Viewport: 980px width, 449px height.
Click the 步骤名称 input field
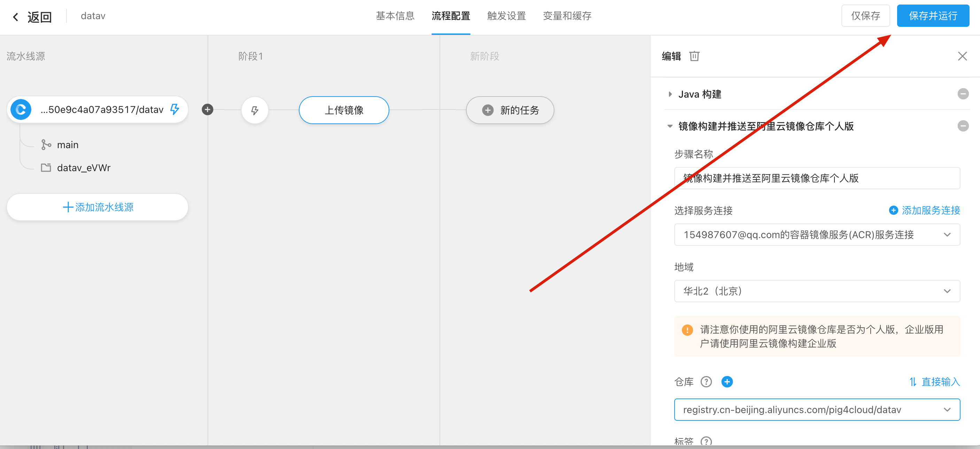tap(817, 178)
